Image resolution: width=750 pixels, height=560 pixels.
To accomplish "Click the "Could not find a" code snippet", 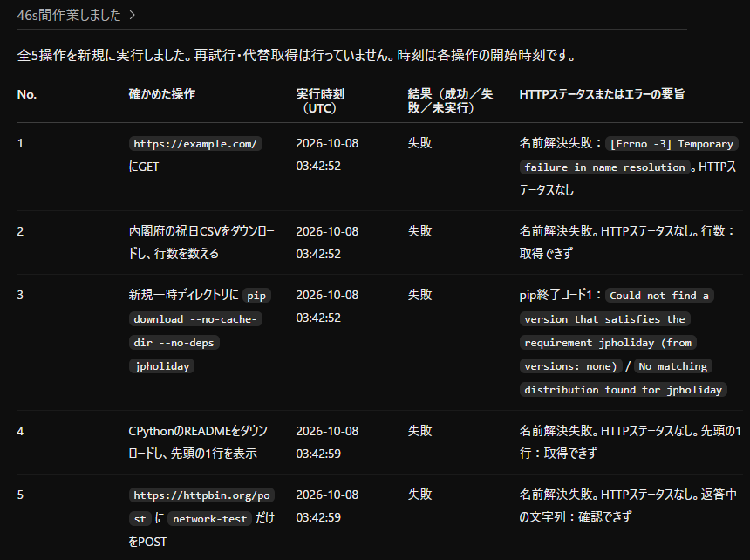I will click(x=659, y=296).
